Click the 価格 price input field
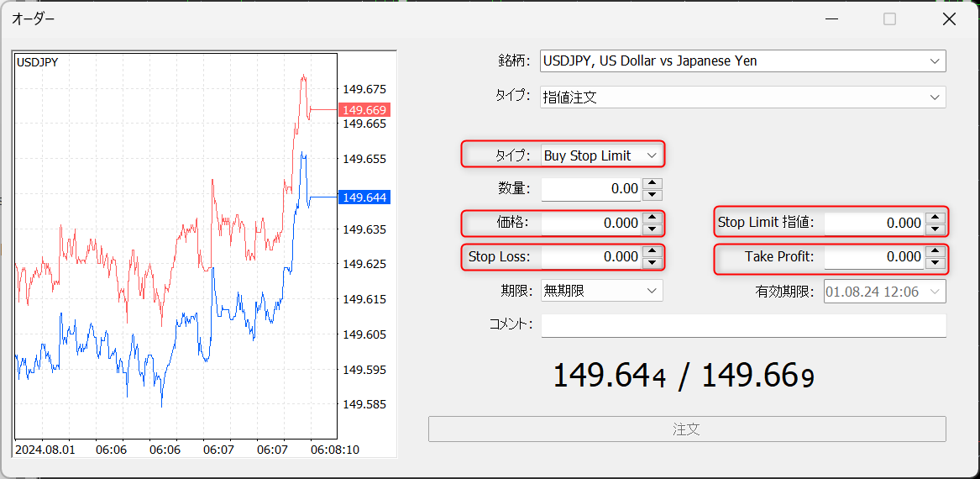This screenshot has width=980, height=479. coord(591,223)
